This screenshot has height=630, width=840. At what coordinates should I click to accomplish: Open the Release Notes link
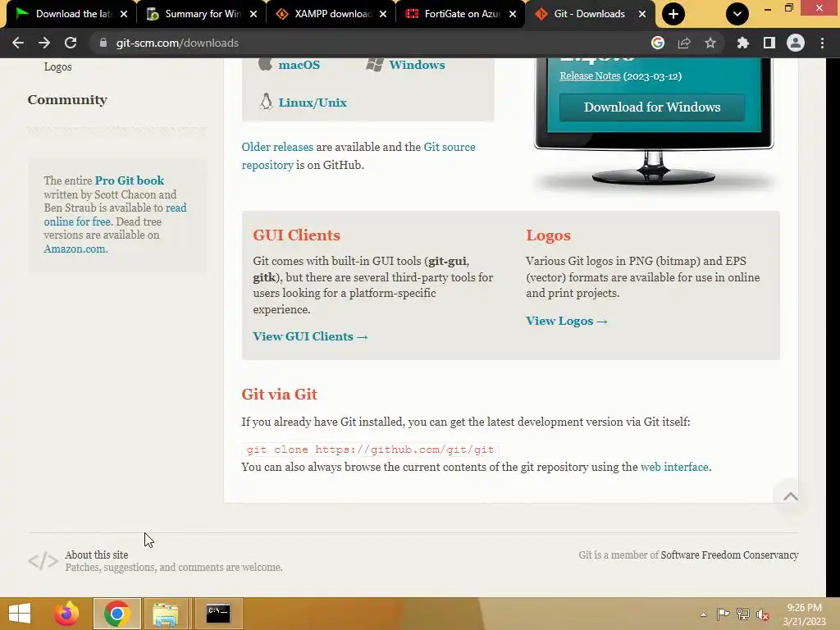click(590, 76)
